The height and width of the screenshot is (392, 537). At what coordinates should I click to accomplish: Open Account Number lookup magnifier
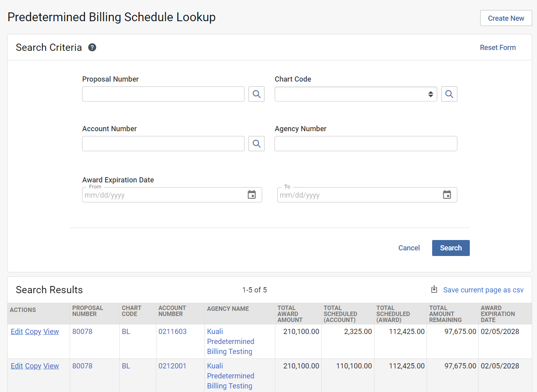[256, 144]
